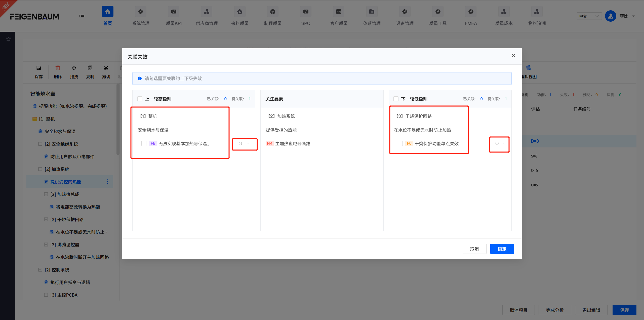Open the 质量KPI module
644x320 pixels.
click(x=174, y=16)
